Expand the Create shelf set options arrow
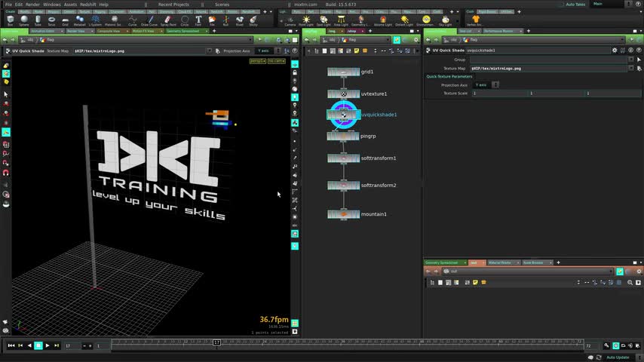Screen dimensions: 644x362 pyautogui.click(x=271, y=12)
